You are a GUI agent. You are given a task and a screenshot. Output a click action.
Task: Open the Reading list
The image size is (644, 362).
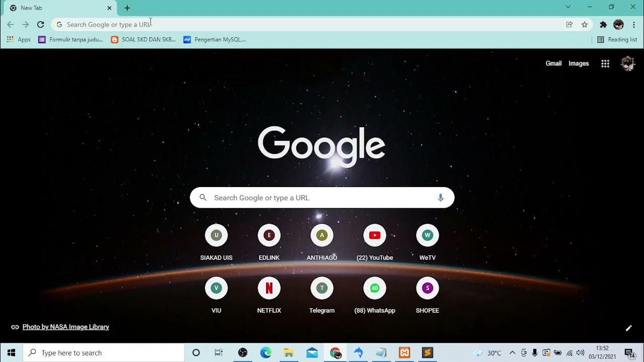coord(617,39)
